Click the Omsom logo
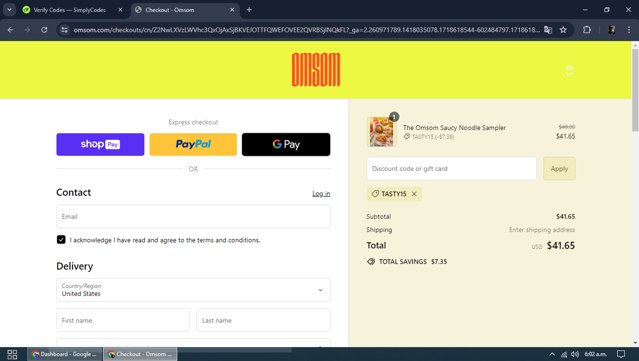This screenshot has height=361, width=639. point(316,70)
